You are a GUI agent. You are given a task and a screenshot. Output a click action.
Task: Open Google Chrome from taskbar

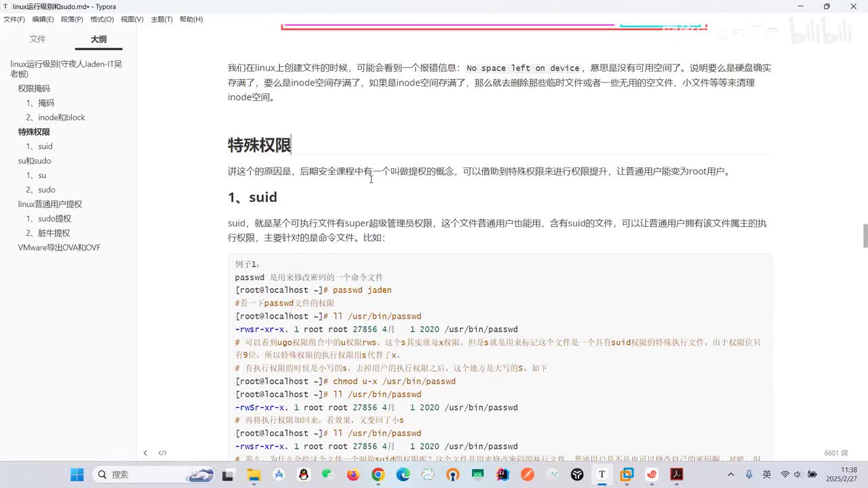click(x=378, y=474)
